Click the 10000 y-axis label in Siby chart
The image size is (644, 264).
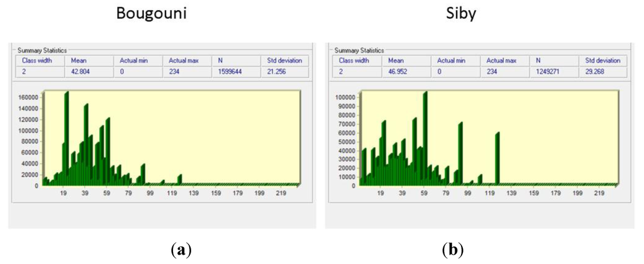[x=347, y=177]
